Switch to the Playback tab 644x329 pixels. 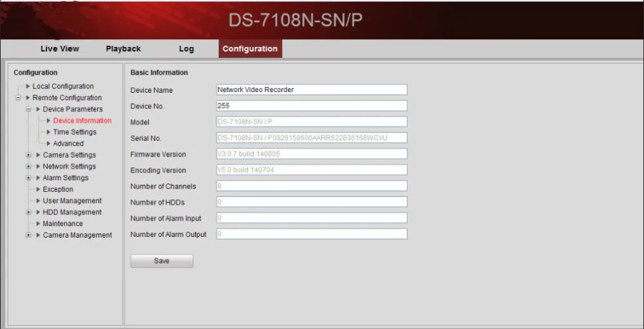(x=123, y=48)
